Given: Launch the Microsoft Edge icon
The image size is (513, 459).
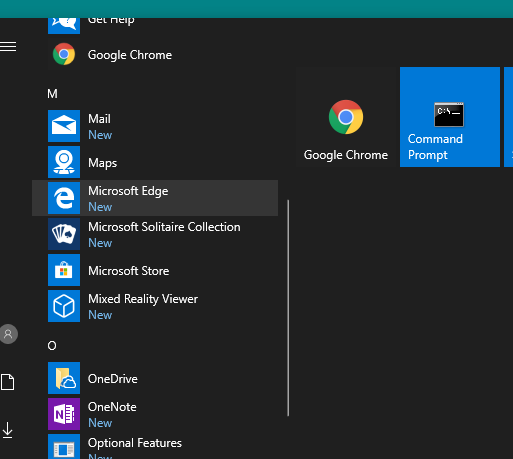Looking at the screenshot, I should click(64, 198).
